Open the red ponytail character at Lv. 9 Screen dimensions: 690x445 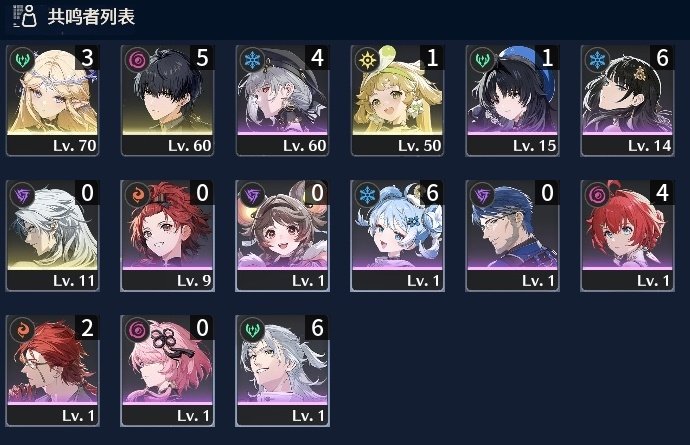pos(168,235)
